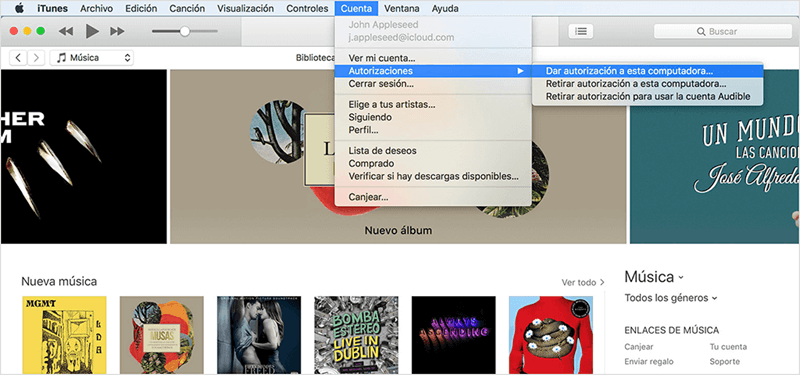Open the black claws featured banner
This screenshot has height=375, width=800.
point(84,157)
